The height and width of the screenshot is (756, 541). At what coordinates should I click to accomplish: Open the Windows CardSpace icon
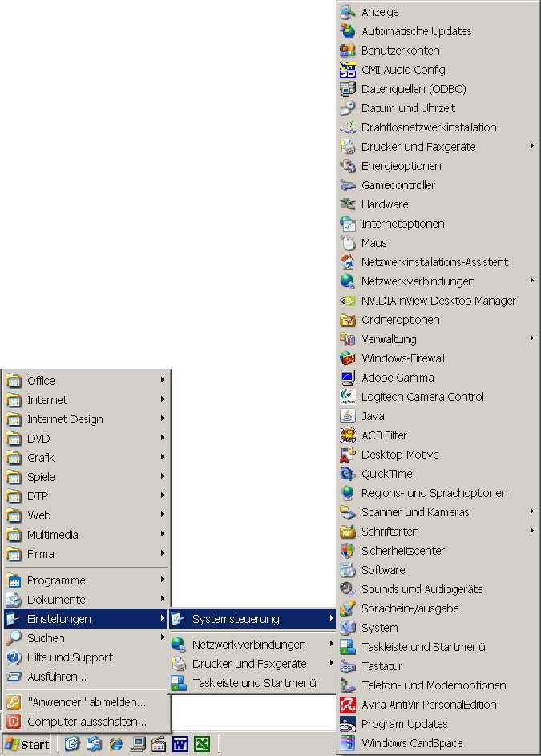348,743
